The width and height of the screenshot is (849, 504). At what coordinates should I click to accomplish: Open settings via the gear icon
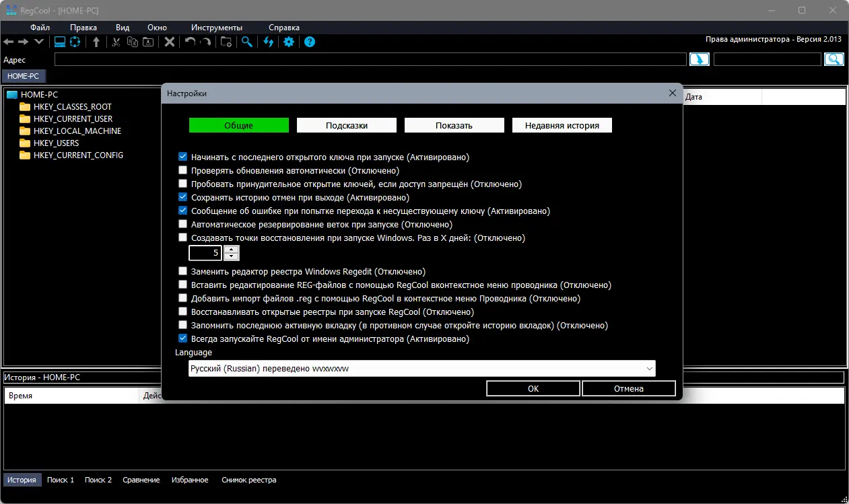[289, 42]
